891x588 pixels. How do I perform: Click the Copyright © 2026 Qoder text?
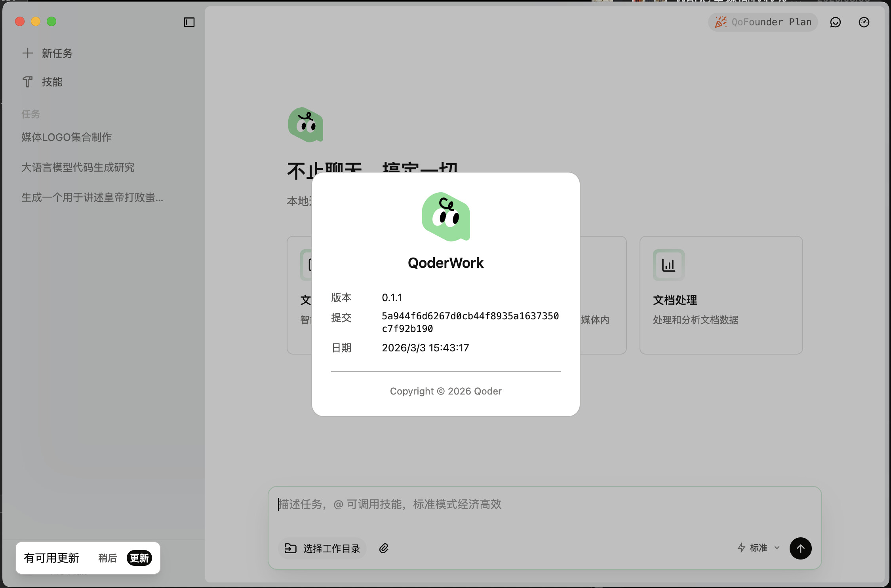coord(446,391)
